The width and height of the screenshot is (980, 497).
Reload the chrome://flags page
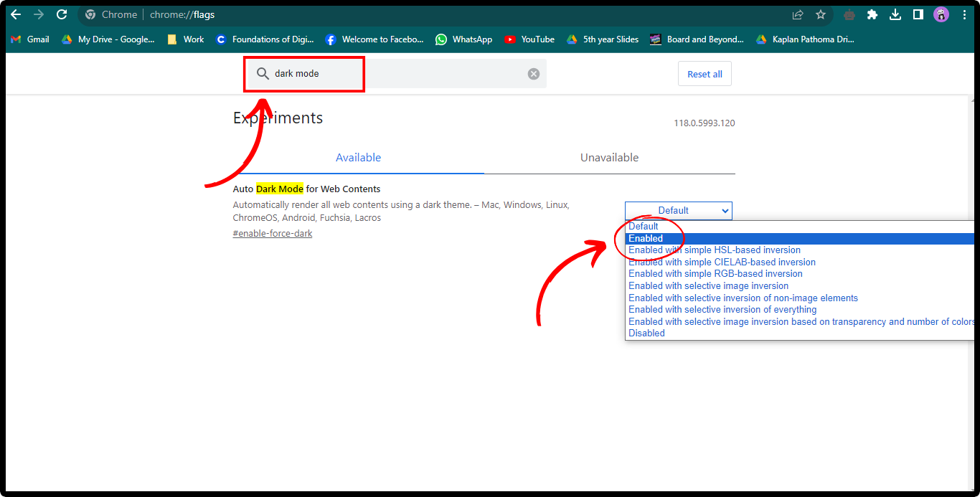click(62, 14)
